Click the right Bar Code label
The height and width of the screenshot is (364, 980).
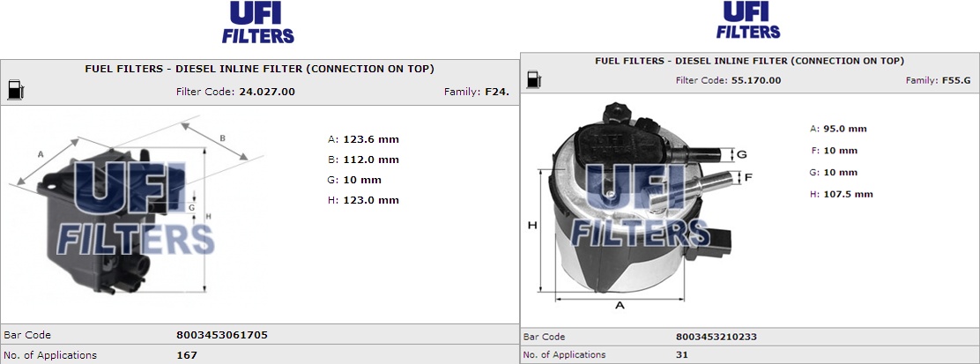click(x=545, y=337)
